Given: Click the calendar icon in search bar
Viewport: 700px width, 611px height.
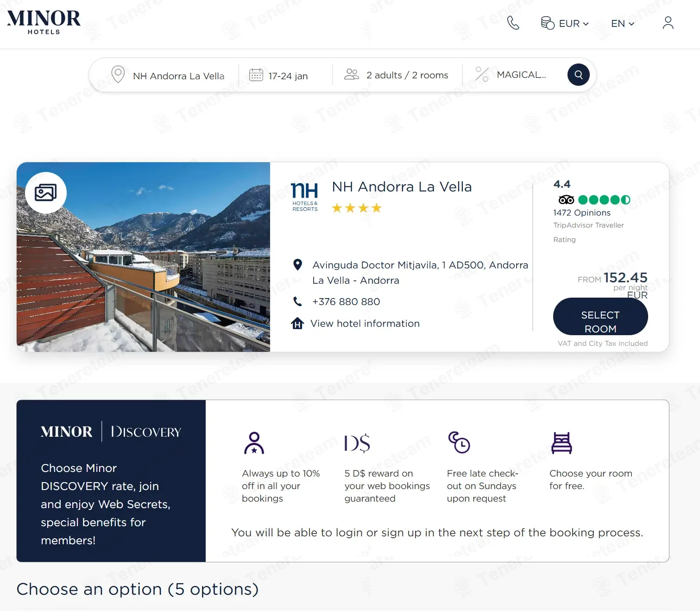Looking at the screenshot, I should [256, 75].
